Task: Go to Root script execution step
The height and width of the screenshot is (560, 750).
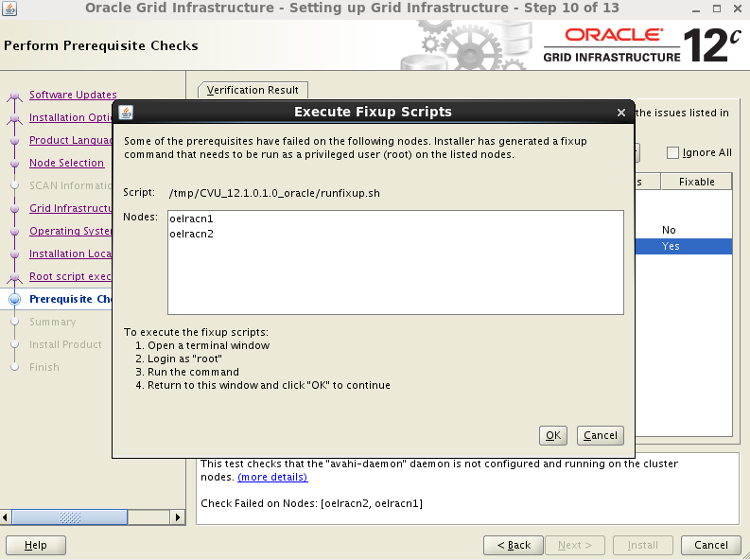Action: coord(70,276)
